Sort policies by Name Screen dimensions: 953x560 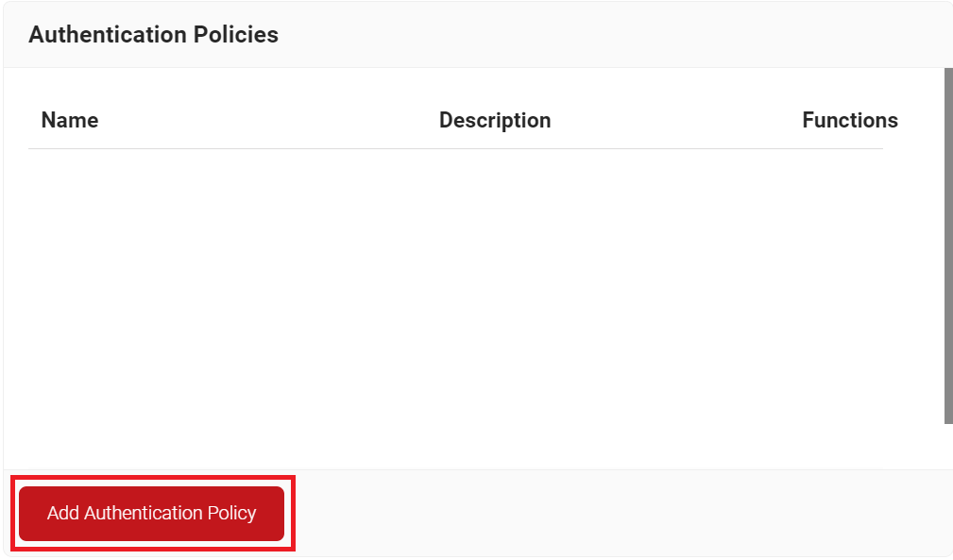coord(70,121)
